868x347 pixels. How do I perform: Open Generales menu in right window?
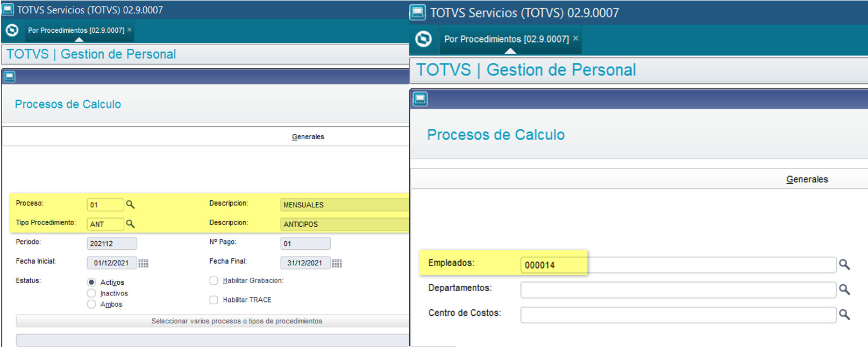click(807, 179)
